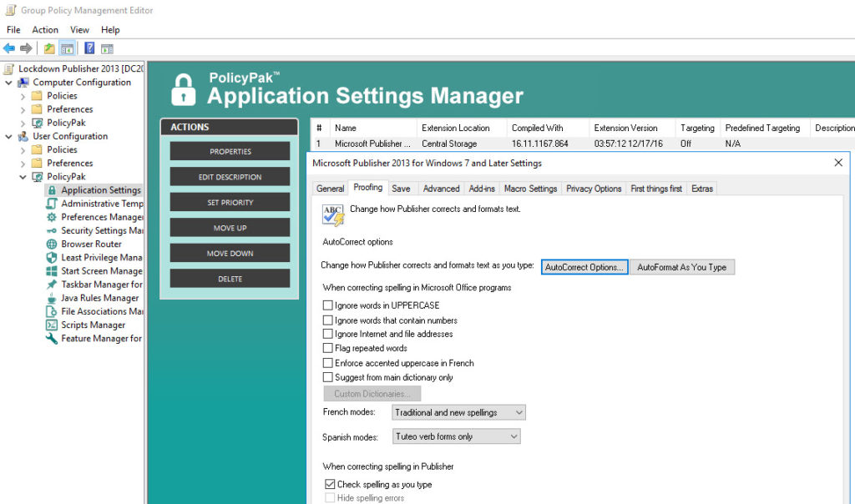Viewport: 855px width, 504px height.
Task: Click the DELETE action button
Action: tap(230, 279)
